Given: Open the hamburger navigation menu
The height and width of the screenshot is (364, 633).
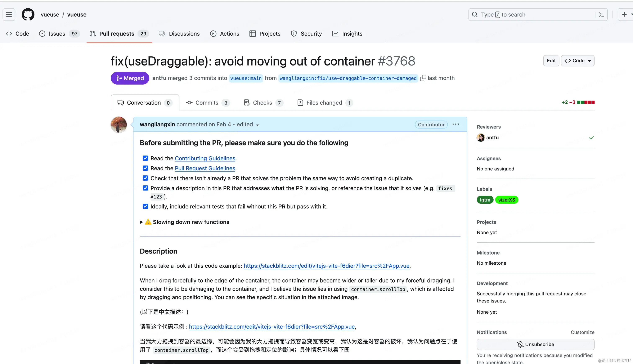Looking at the screenshot, I should click(9, 14).
